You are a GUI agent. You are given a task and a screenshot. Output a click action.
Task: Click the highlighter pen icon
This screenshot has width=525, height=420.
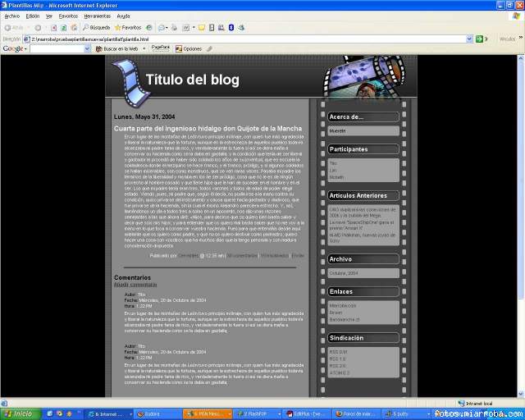coord(209,49)
